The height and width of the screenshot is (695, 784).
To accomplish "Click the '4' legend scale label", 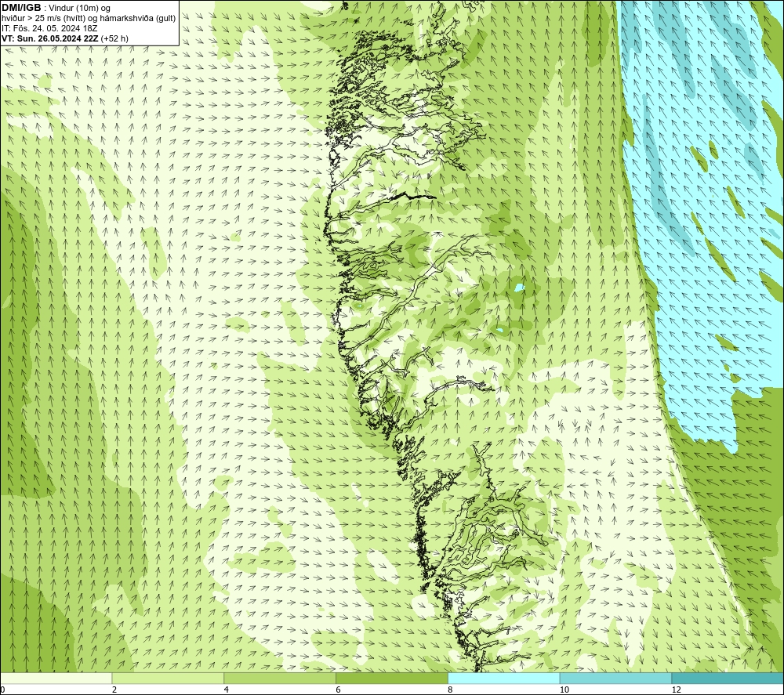I will pos(227,690).
